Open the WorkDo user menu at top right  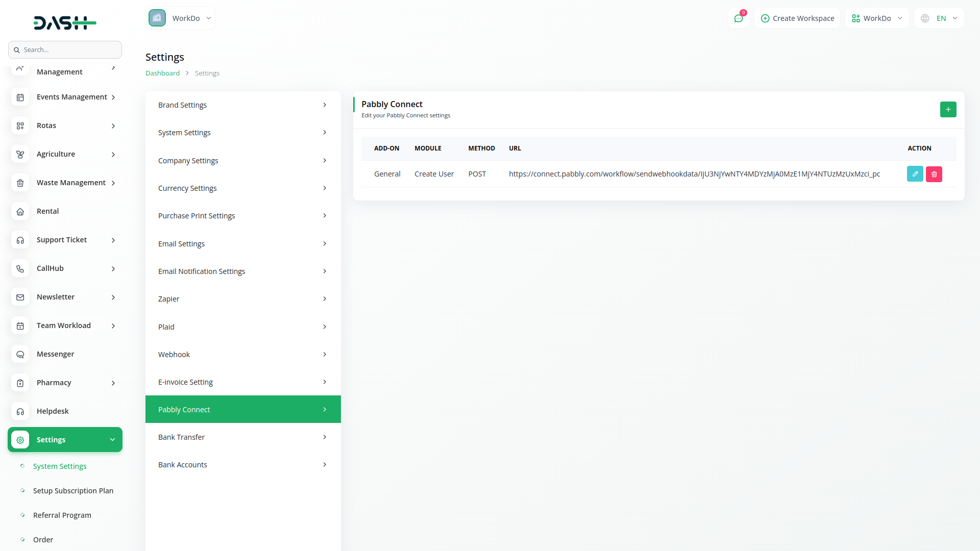877,18
